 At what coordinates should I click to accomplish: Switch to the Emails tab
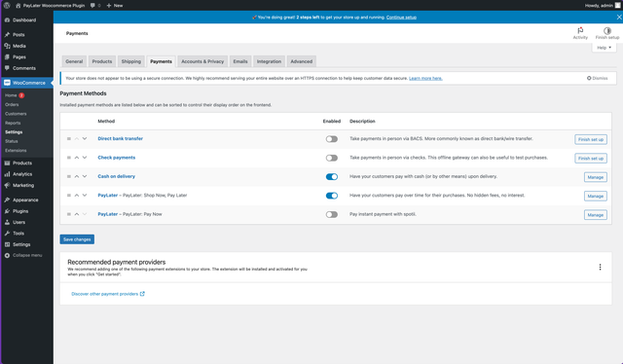click(240, 61)
